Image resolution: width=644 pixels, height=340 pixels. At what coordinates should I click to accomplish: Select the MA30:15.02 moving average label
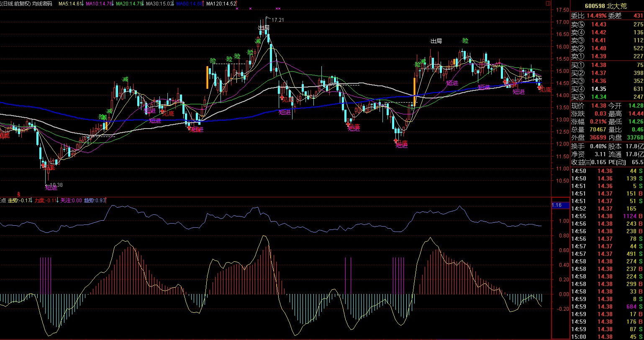click(159, 3)
